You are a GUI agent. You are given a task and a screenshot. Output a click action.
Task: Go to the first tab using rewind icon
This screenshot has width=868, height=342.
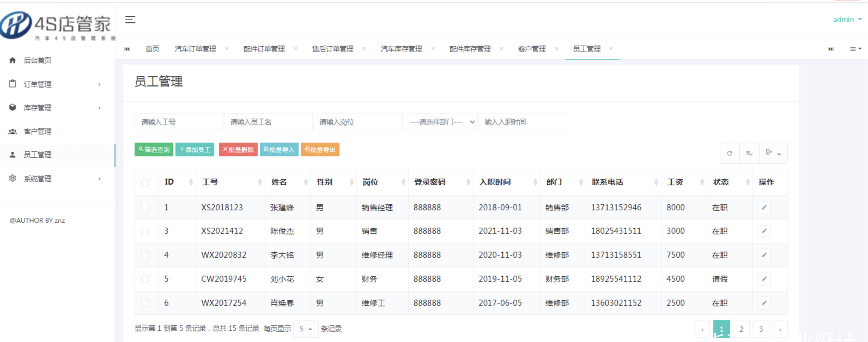coord(127,49)
